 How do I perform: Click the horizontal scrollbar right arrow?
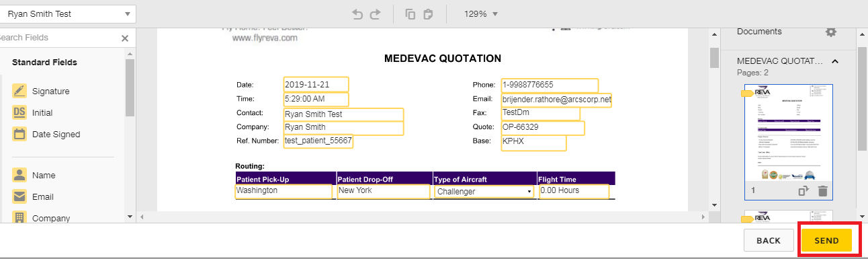tap(703, 217)
